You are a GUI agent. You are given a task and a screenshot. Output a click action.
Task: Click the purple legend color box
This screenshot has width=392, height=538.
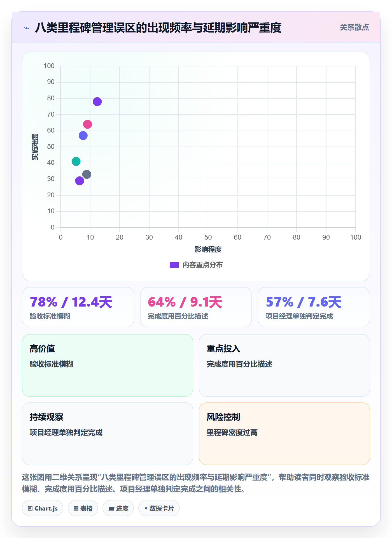coord(174,265)
